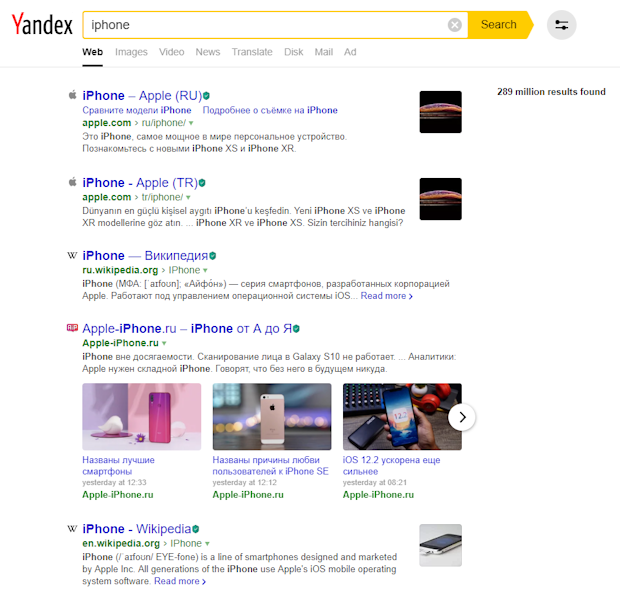
Task: Click the yellow Search button
Action: [499, 25]
